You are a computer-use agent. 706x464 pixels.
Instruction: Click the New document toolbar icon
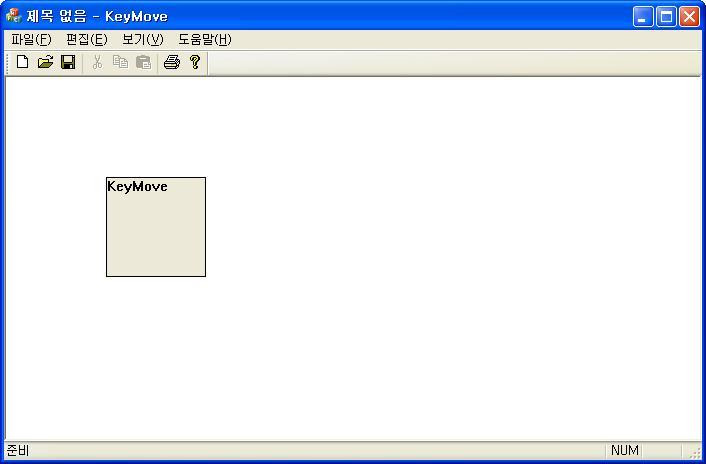pos(22,62)
